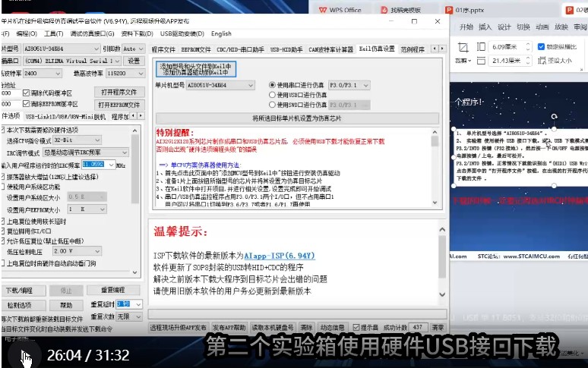Click the WPS Office logo tab
The image size is (588, 368).
click(340, 10)
